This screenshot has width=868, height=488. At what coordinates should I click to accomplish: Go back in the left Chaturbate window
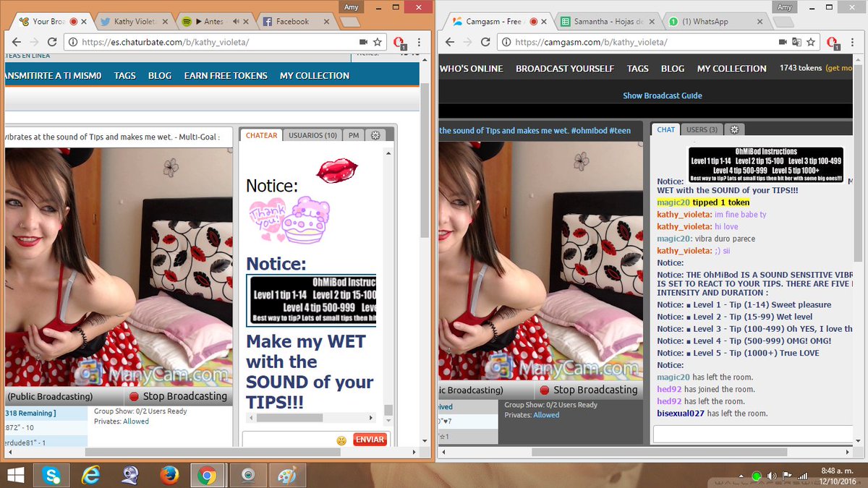pos(17,42)
